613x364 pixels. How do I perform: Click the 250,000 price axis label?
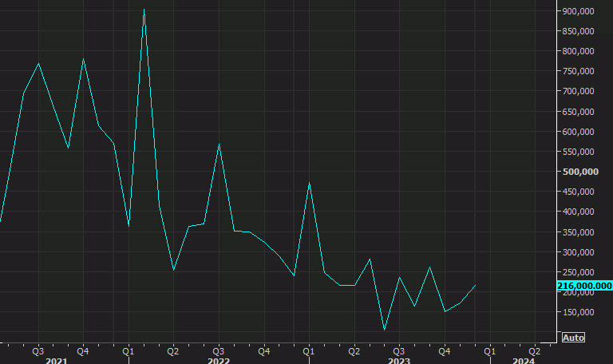tap(578, 272)
